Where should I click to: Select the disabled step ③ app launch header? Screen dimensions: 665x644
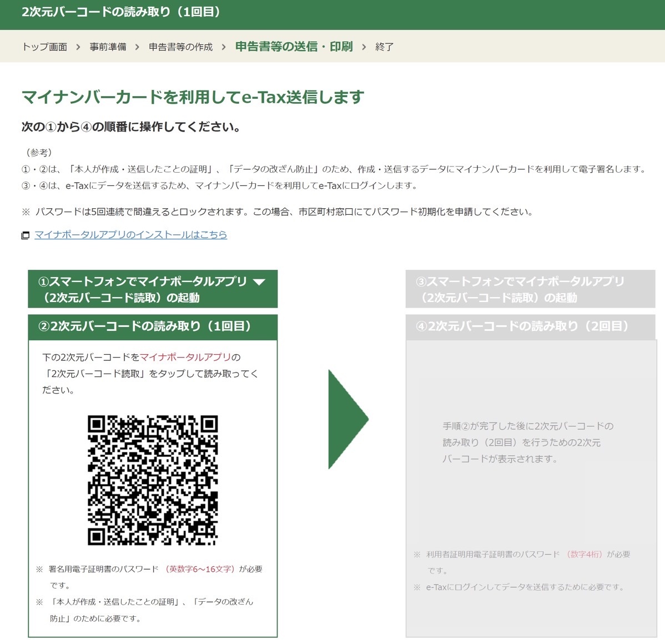[530, 289]
